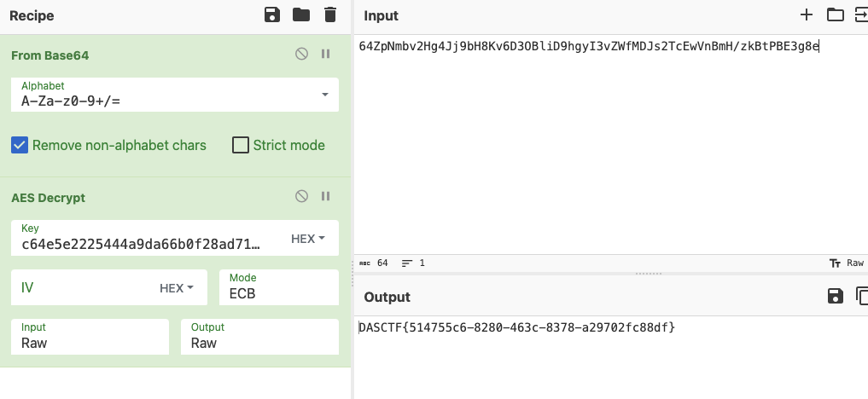Copy output to clipboard icon

click(861, 296)
